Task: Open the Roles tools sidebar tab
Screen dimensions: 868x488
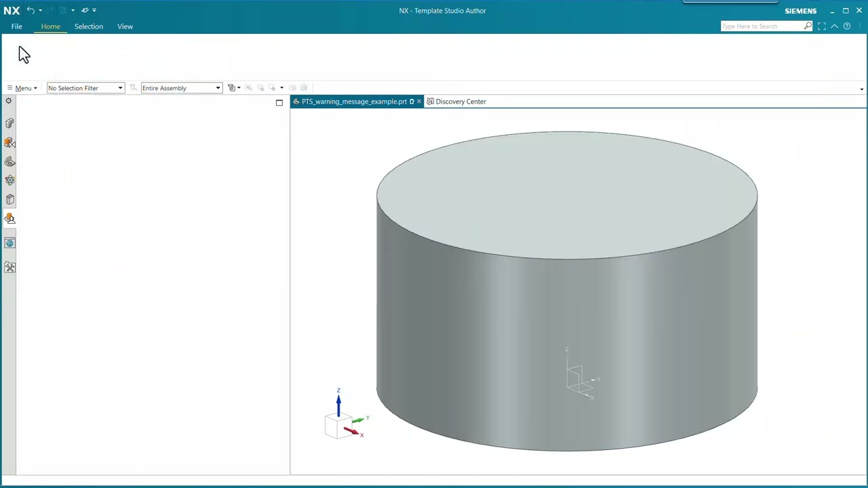Action: point(9,268)
